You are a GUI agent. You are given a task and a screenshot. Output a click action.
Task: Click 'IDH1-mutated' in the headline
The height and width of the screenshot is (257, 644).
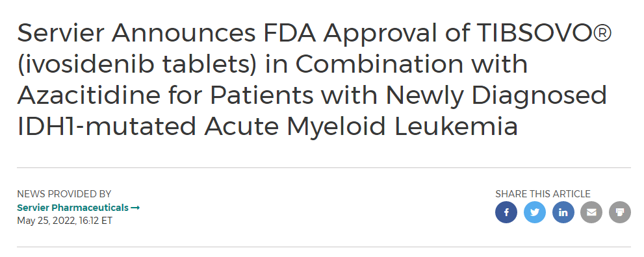pos(107,126)
